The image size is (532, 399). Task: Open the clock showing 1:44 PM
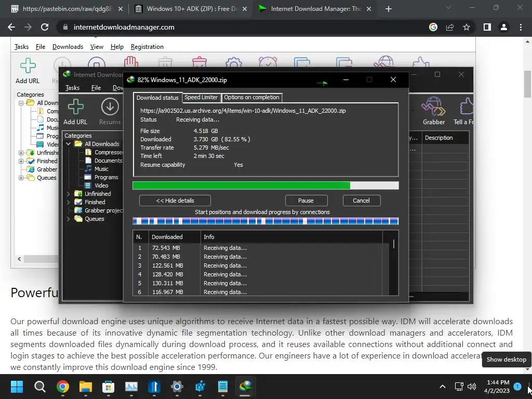click(497, 387)
